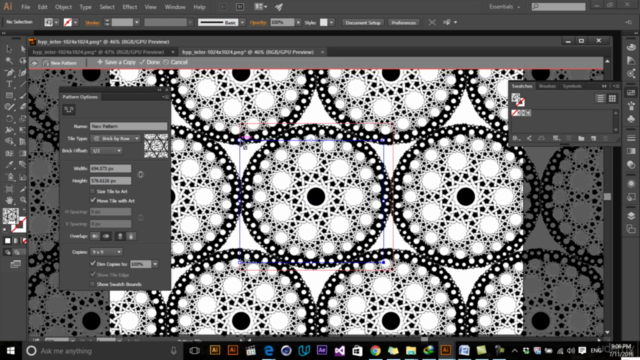This screenshot has height=360, width=640.
Task: Open the Stroke panel from dock
Action: 631,138
